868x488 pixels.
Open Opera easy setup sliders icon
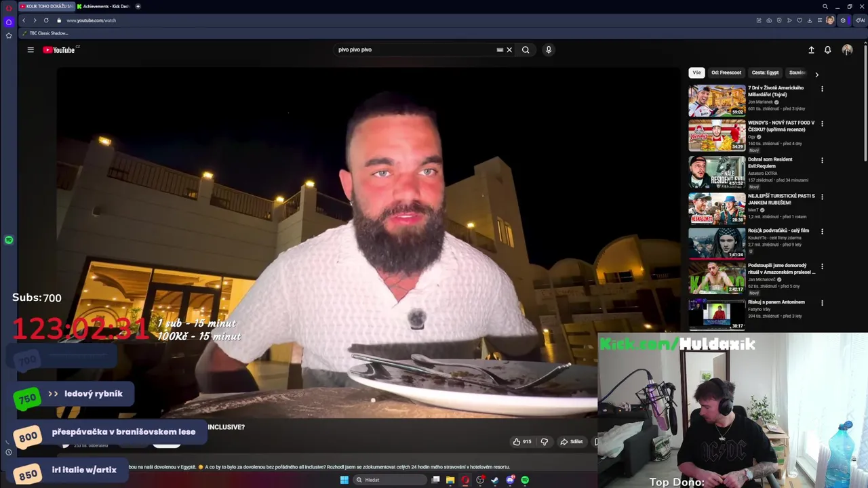(820, 20)
